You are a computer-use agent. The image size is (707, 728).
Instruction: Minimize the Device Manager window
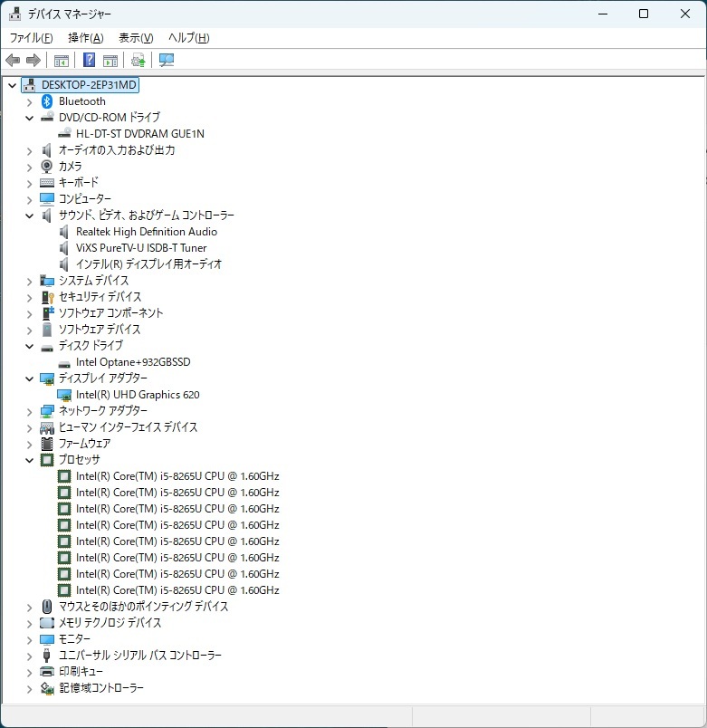pos(603,14)
